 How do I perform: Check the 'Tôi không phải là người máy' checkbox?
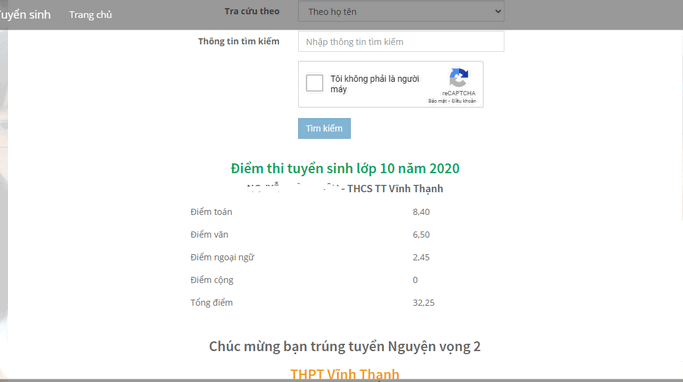click(x=314, y=83)
